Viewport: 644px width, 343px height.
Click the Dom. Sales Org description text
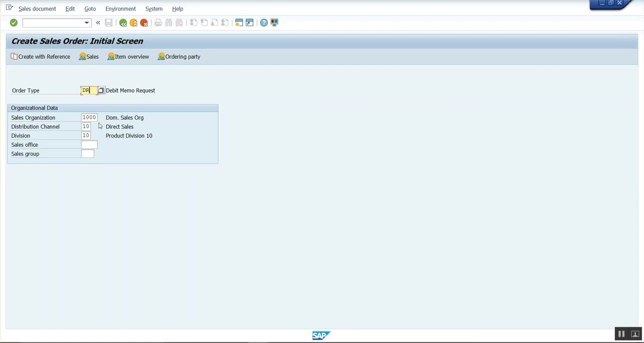[125, 118]
